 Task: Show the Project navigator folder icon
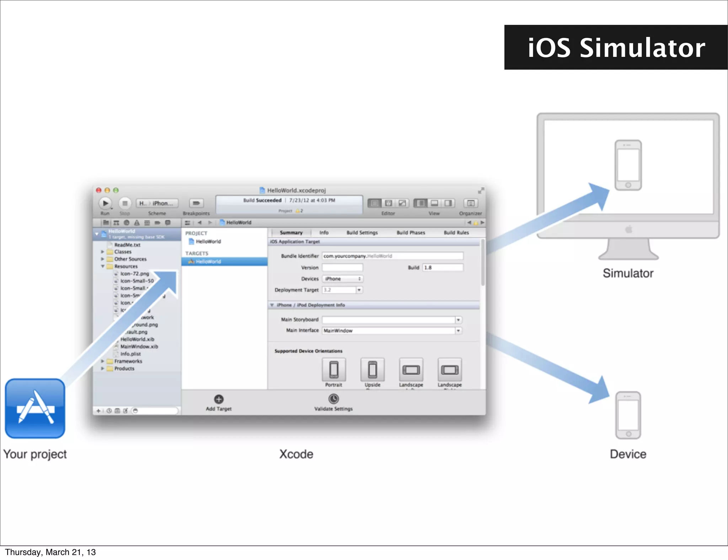[106, 223]
